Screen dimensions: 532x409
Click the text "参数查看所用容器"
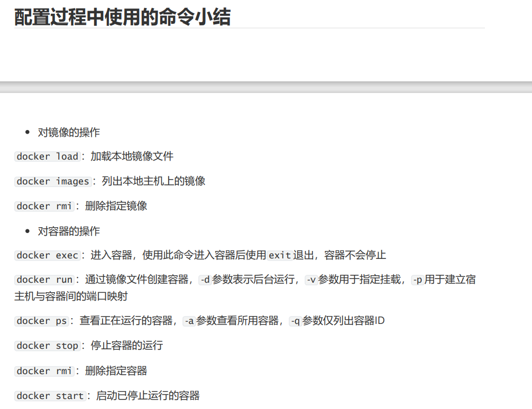coord(237,321)
